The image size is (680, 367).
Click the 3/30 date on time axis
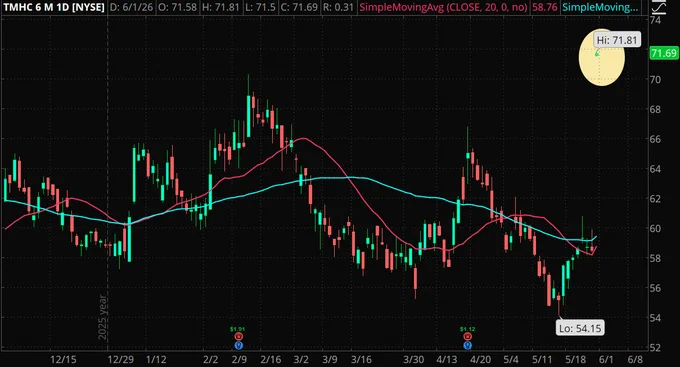tap(414, 360)
